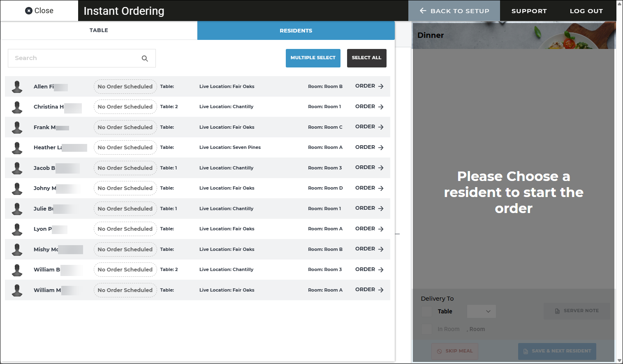Image resolution: width=623 pixels, height=364 pixels.
Task: Click the MULTIPLE SELECT button
Action: point(313,58)
